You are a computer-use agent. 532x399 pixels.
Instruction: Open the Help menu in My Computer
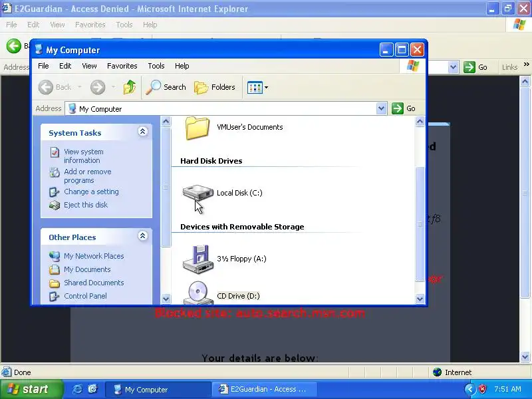pos(182,66)
